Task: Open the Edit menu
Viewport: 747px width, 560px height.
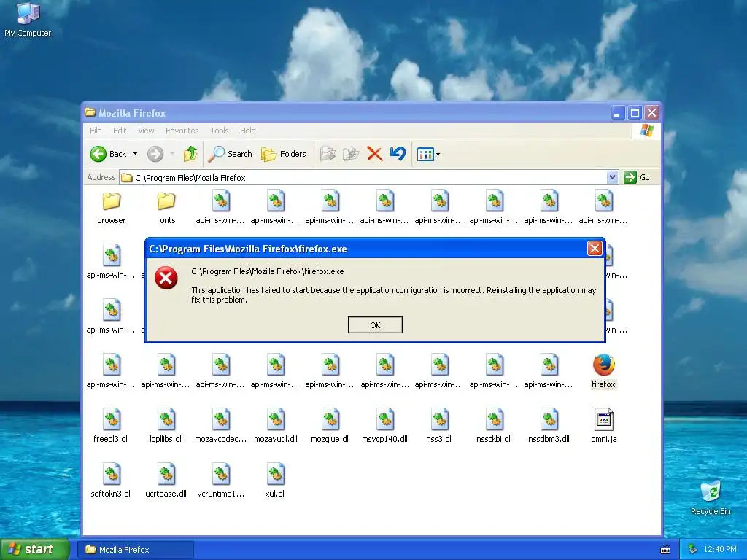Action: tap(120, 131)
